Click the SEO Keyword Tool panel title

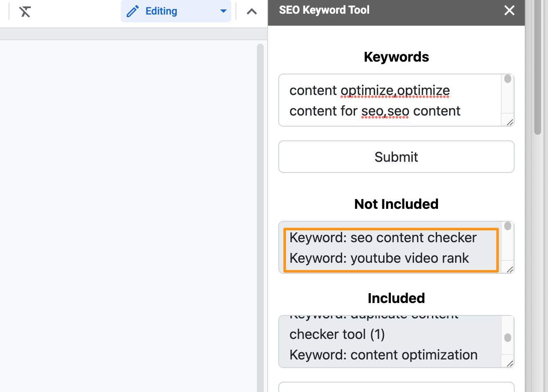pos(324,10)
